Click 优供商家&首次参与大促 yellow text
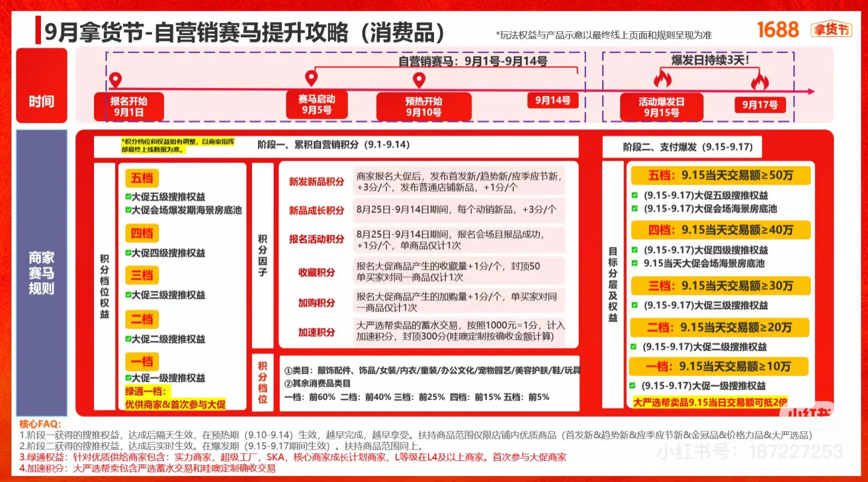 (175, 404)
